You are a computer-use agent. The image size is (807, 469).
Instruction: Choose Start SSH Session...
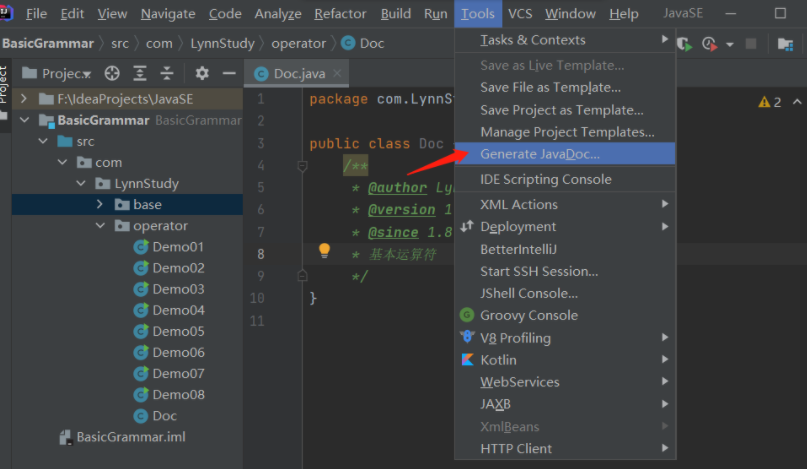tap(565, 271)
